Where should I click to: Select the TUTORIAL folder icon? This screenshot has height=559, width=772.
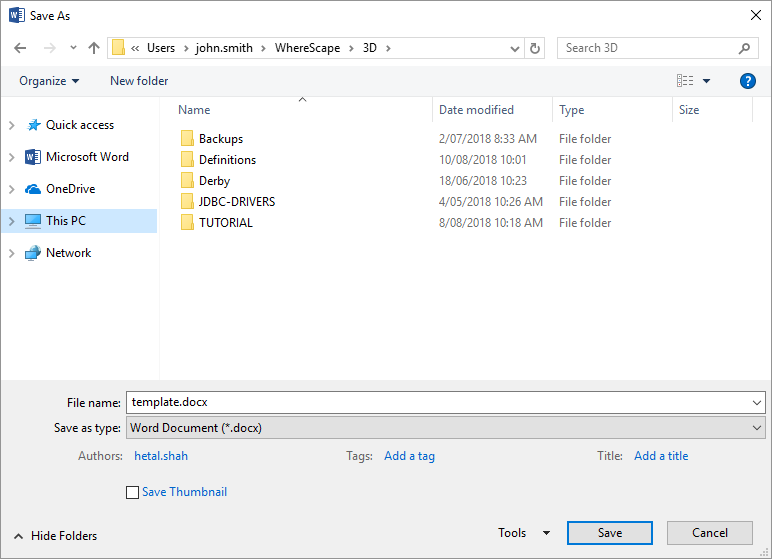coord(187,223)
